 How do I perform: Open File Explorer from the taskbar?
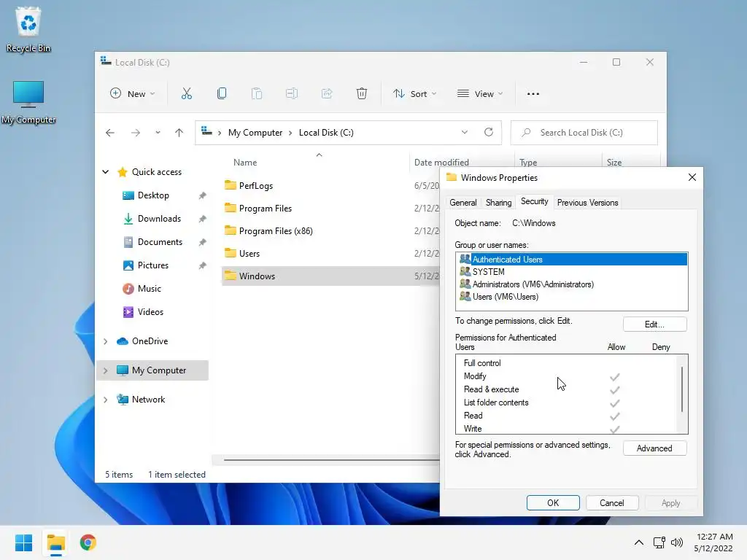click(x=56, y=542)
